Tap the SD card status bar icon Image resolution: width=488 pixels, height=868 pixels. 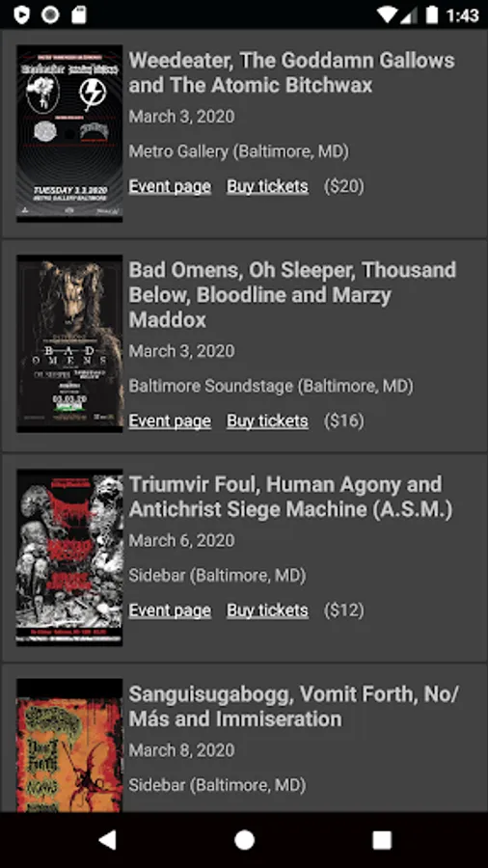(79, 14)
